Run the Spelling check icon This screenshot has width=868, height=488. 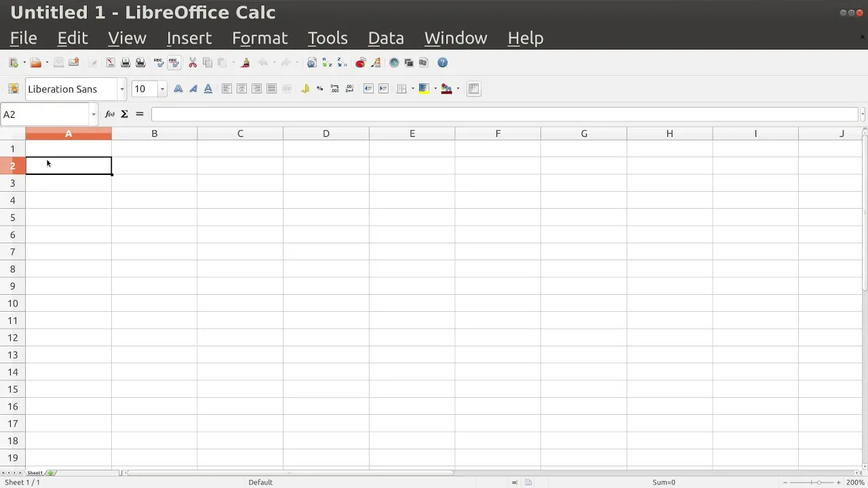click(159, 62)
